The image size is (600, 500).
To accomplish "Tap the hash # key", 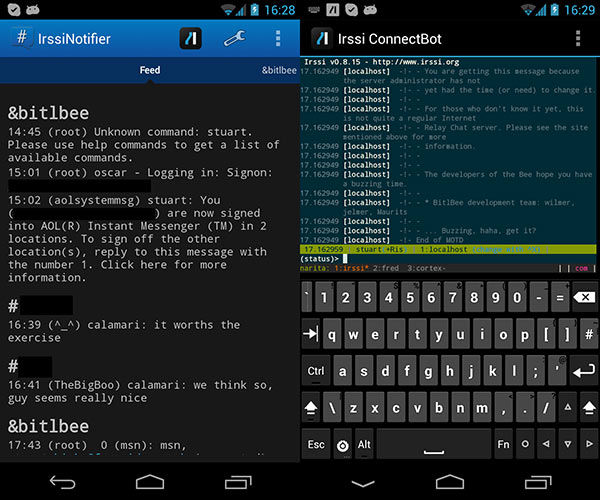I will click(x=589, y=334).
